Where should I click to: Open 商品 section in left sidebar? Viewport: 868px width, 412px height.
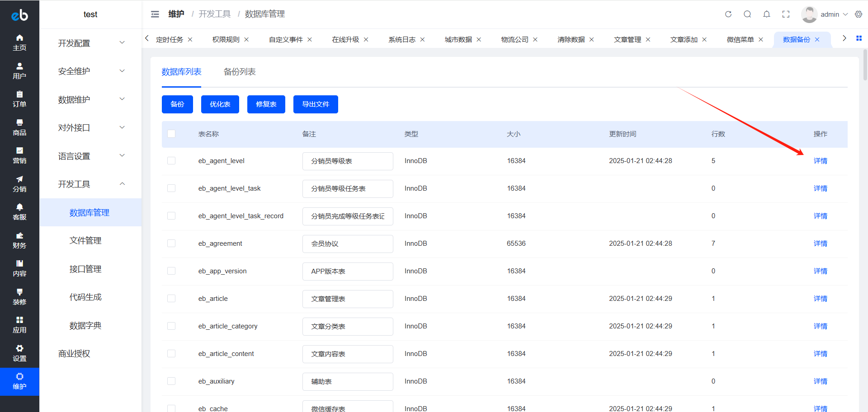click(19, 127)
